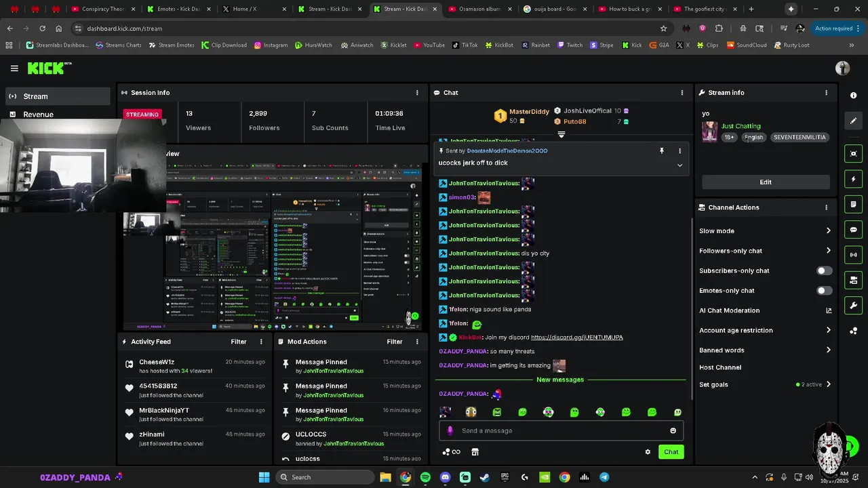
Task: Click the Just Chatting category link
Action: click(x=741, y=126)
